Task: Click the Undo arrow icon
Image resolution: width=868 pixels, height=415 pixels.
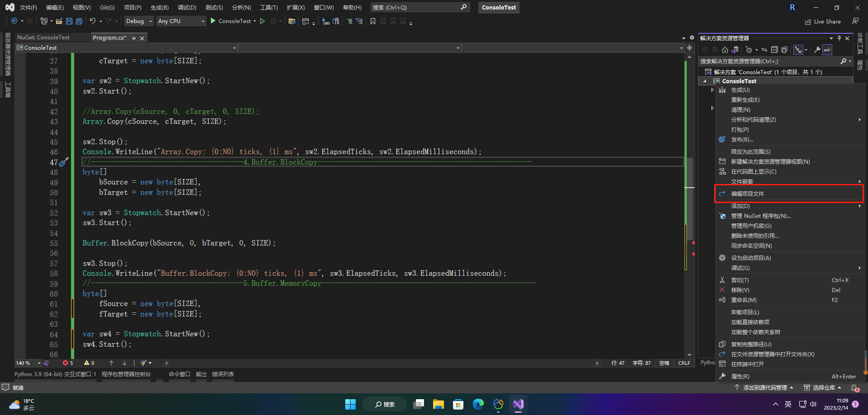Action: click(92, 21)
